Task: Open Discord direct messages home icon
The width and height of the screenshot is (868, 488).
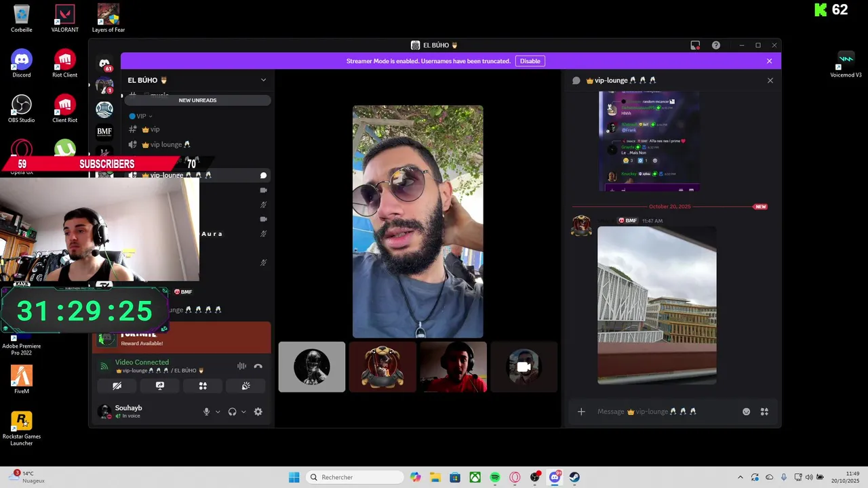Action: click(104, 64)
